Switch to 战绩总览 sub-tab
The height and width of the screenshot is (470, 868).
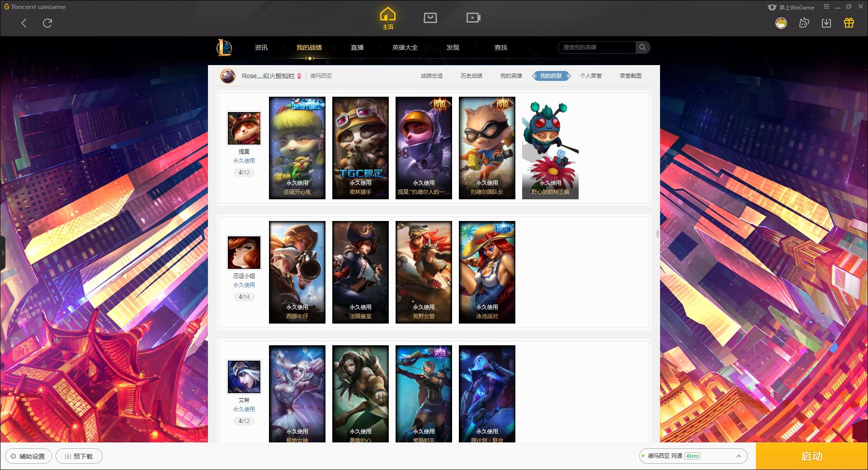click(x=432, y=76)
